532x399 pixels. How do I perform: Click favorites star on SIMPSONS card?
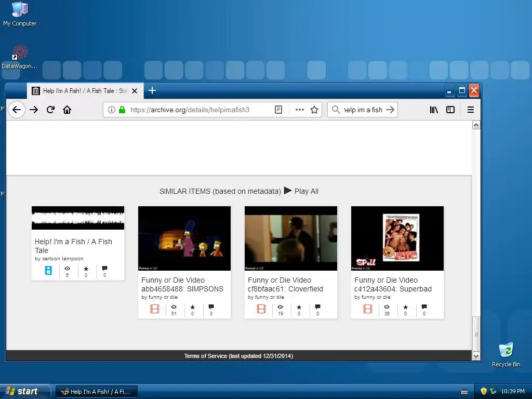(192, 307)
